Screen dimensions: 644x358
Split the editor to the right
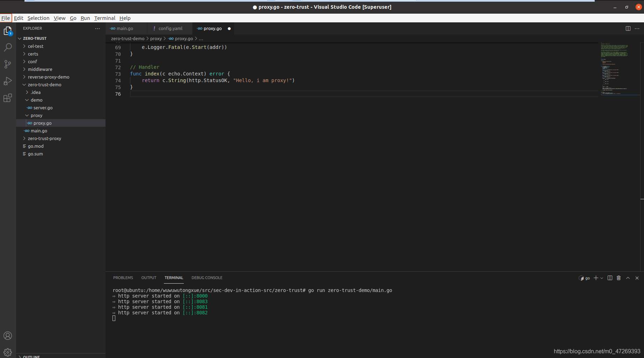pyautogui.click(x=628, y=29)
